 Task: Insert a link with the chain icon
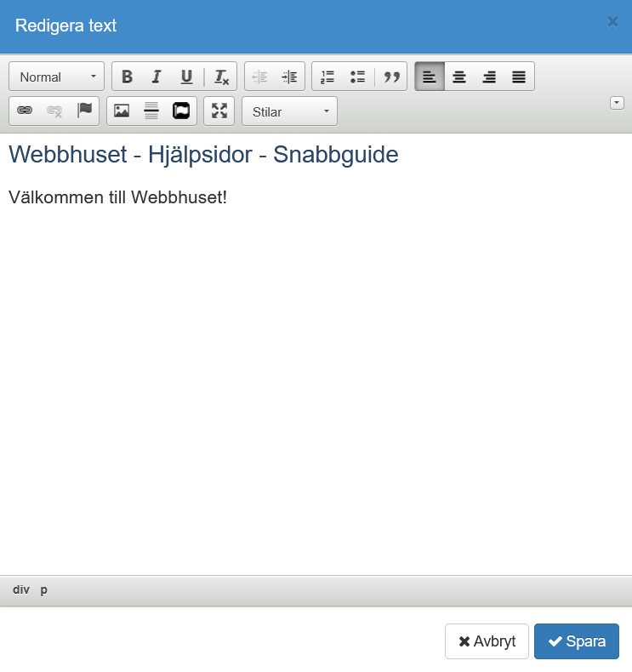[x=25, y=111]
